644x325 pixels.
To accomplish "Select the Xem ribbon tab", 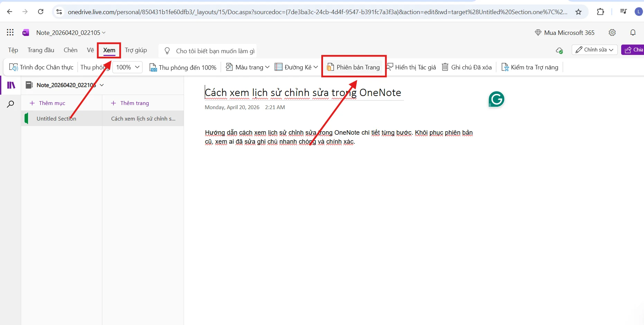I will click(109, 50).
